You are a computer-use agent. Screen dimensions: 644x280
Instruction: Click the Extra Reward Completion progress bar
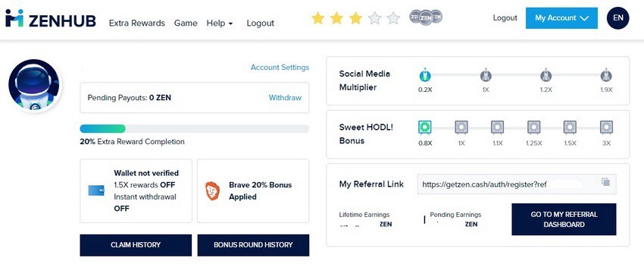(x=194, y=129)
